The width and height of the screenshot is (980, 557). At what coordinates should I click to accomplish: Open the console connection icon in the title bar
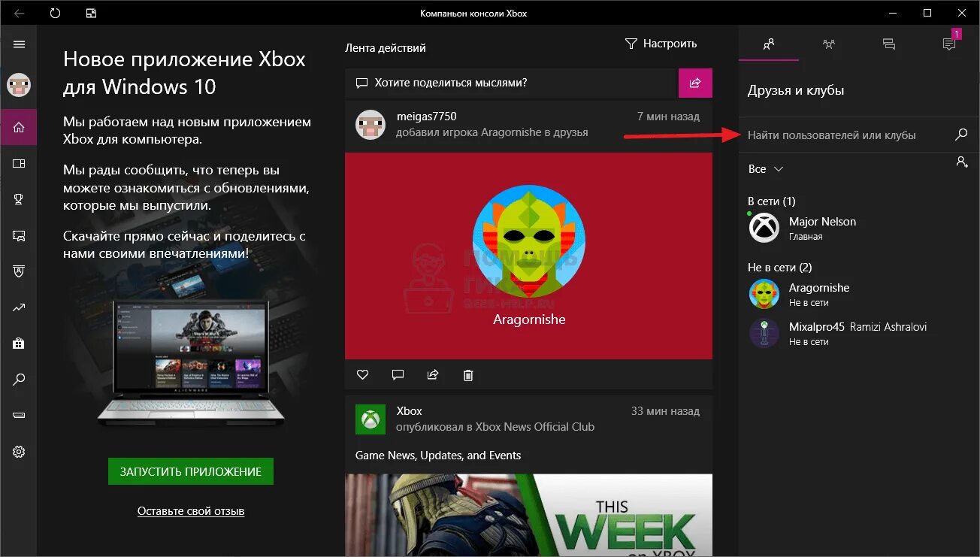pyautogui.click(x=90, y=13)
